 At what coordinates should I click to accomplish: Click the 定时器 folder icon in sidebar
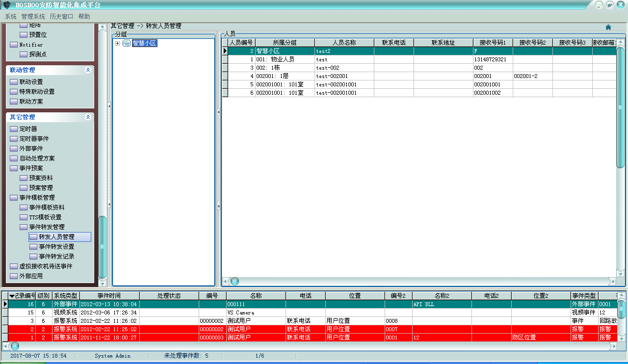coord(14,129)
